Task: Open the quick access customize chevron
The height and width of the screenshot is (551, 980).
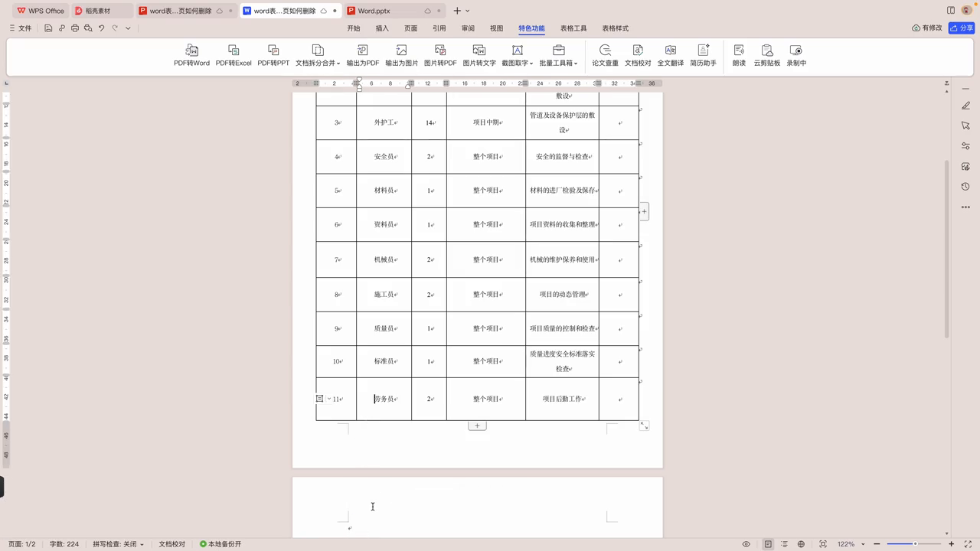Action: point(128,28)
